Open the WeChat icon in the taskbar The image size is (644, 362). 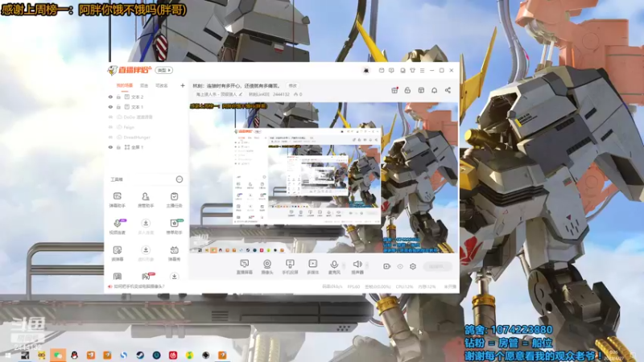click(58, 355)
